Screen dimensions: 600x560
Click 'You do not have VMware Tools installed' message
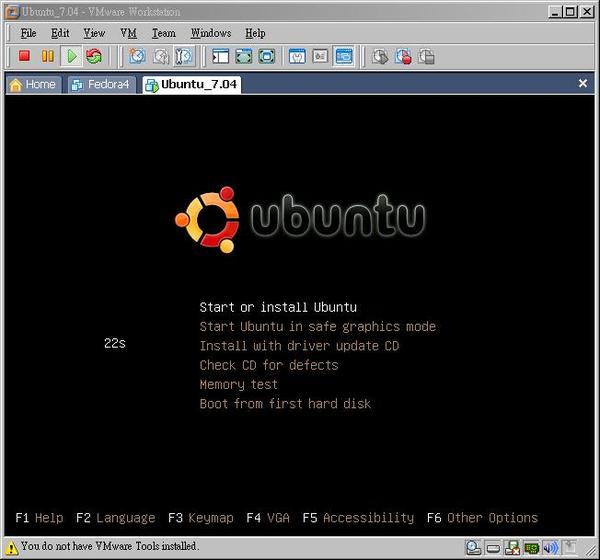(x=110, y=546)
